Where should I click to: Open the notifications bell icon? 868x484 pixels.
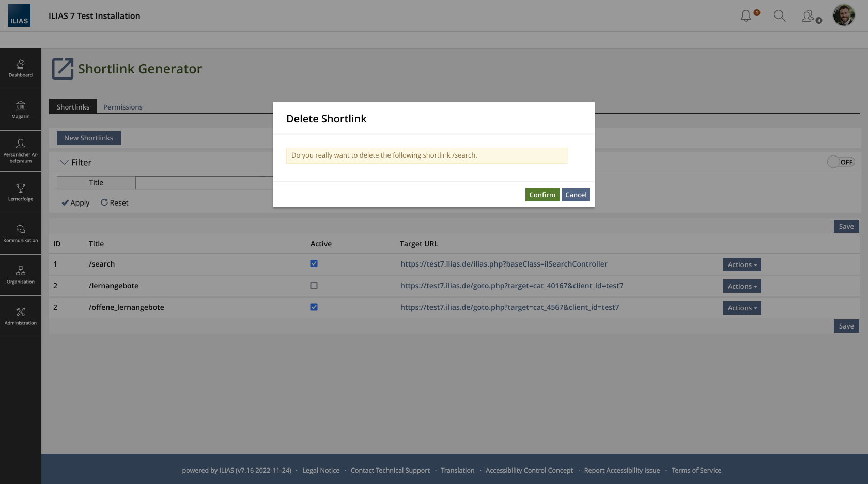[x=746, y=16]
